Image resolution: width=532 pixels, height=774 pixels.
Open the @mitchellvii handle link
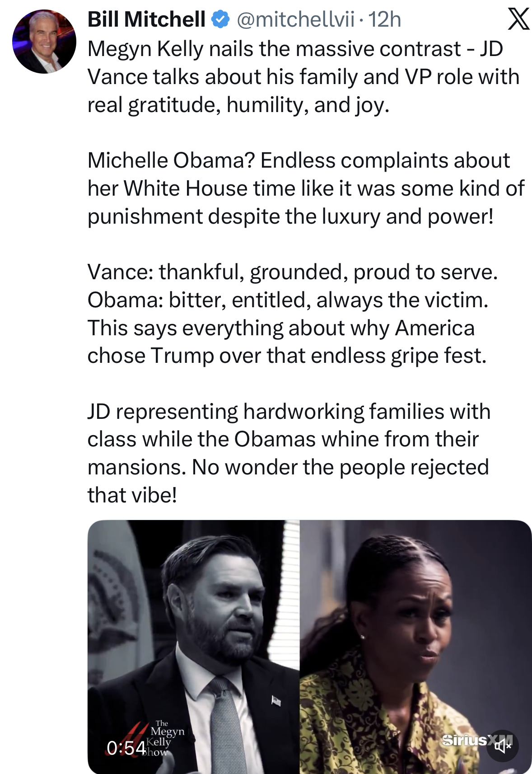coord(295,19)
